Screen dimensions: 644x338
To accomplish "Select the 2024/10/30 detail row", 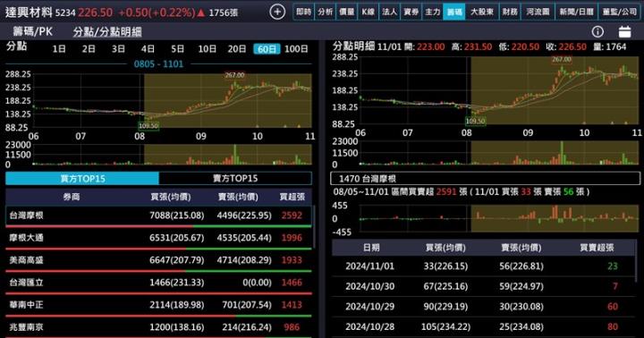I will (x=483, y=286).
